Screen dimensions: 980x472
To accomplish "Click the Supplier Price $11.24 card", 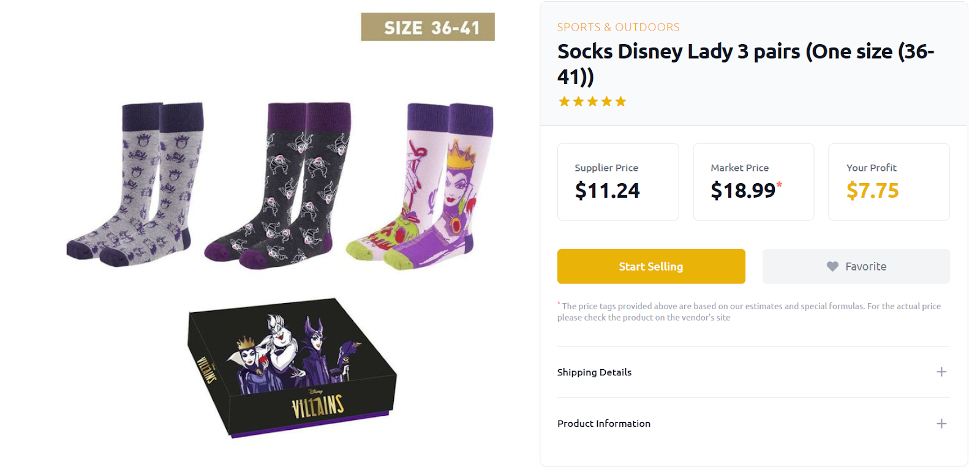I will [x=617, y=182].
